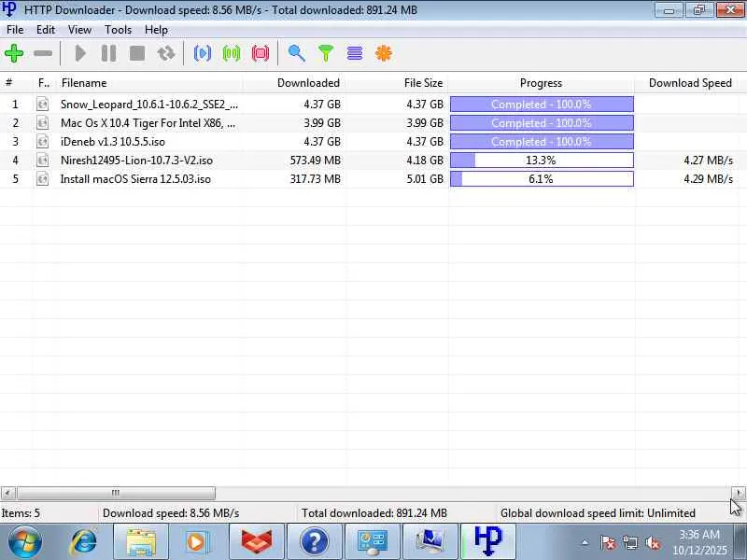747x560 pixels.
Task: Open Windows Explorer folder taskbar icon
Action: (141, 541)
